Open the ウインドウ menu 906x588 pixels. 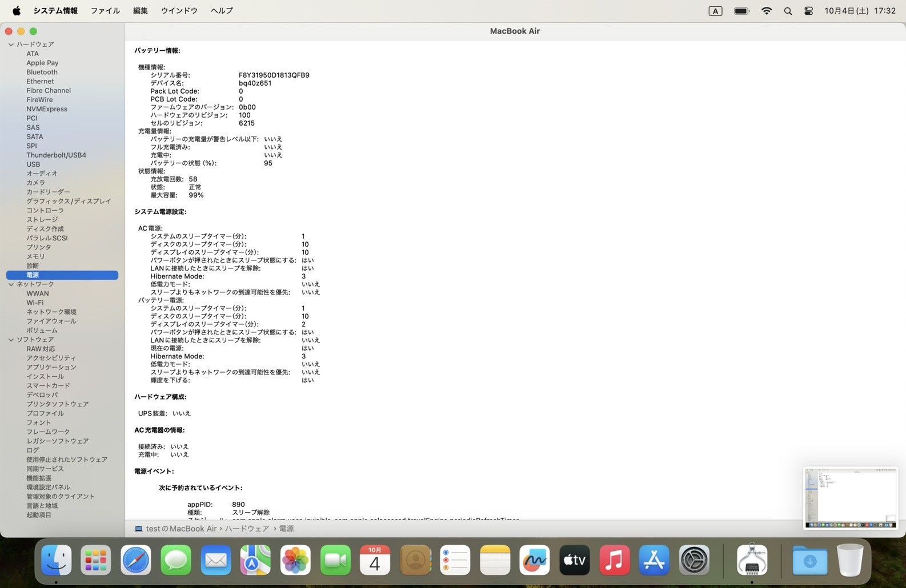coord(179,11)
